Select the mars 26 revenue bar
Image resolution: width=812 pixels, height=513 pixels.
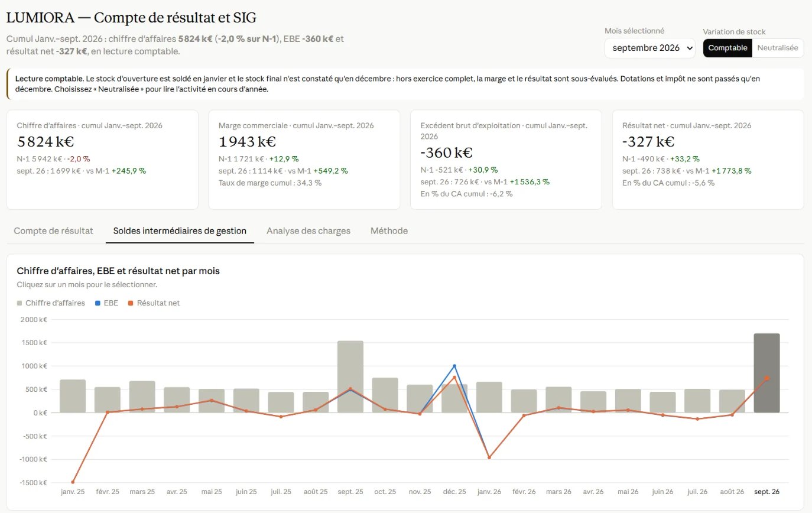point(558,400)
